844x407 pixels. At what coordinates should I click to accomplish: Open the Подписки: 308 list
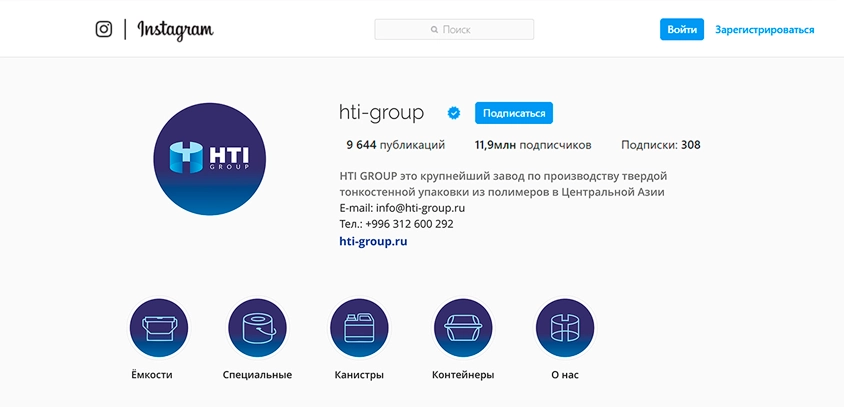point(661,145)
